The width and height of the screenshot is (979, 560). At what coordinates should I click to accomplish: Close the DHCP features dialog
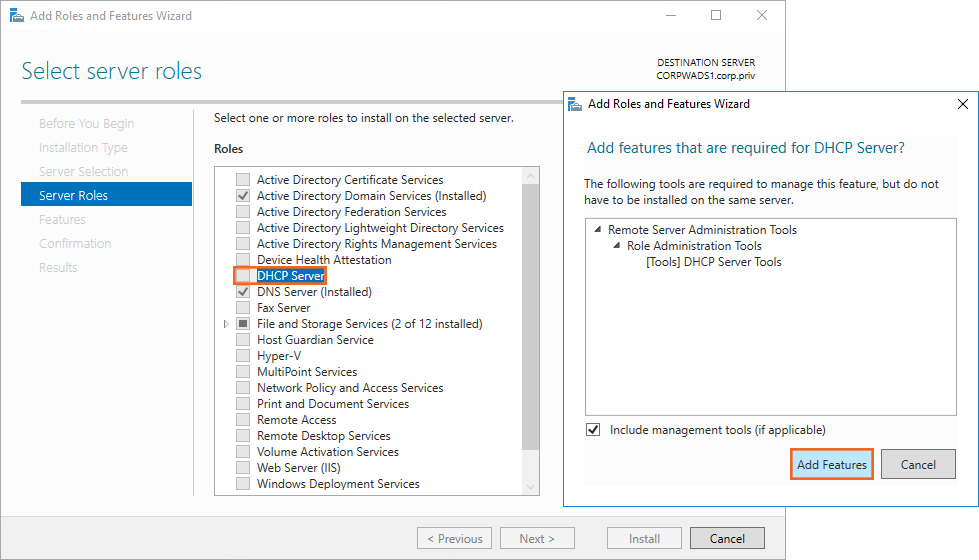tap(962, 104)
